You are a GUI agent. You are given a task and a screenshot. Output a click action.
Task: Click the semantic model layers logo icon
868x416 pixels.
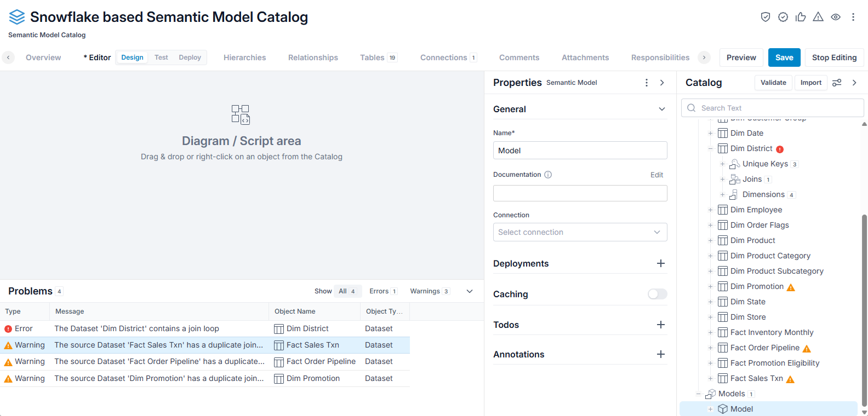point(17,17)
